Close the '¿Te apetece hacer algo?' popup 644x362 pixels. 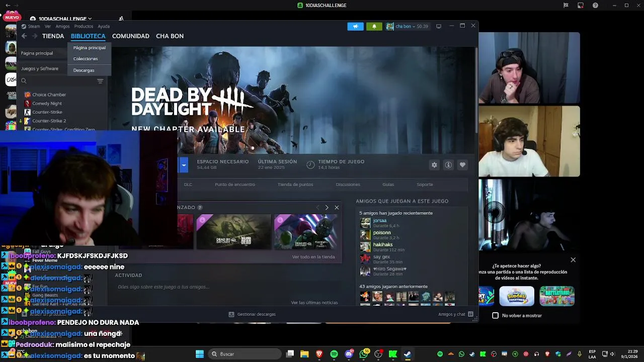point(573,260)
